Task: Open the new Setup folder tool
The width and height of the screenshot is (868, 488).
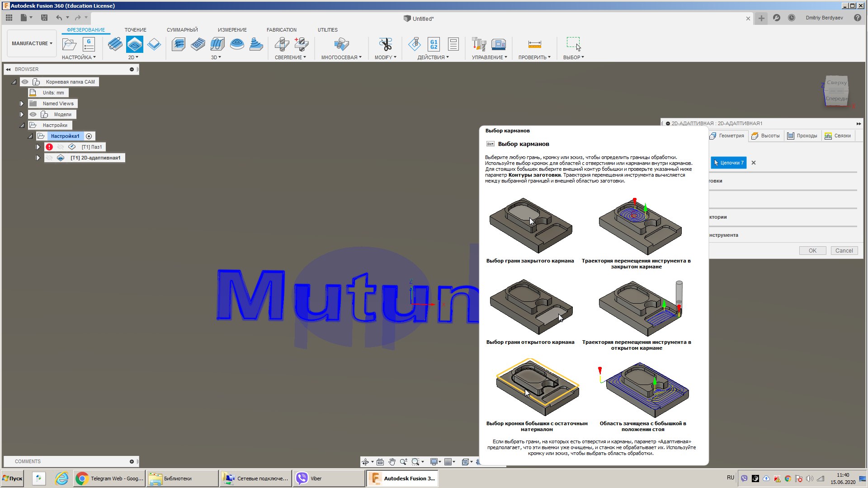Action: (69, 44)
